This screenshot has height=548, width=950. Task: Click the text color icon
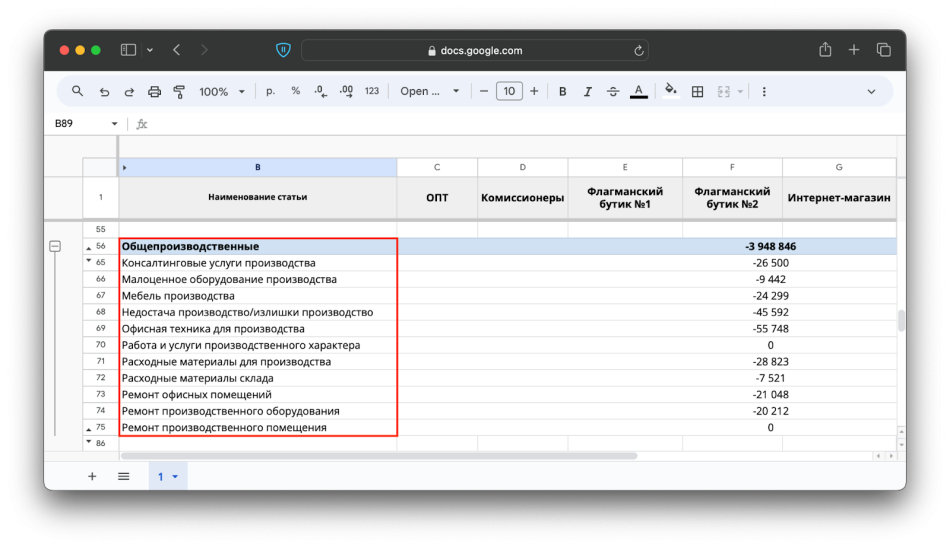click(x=638, y=91)
